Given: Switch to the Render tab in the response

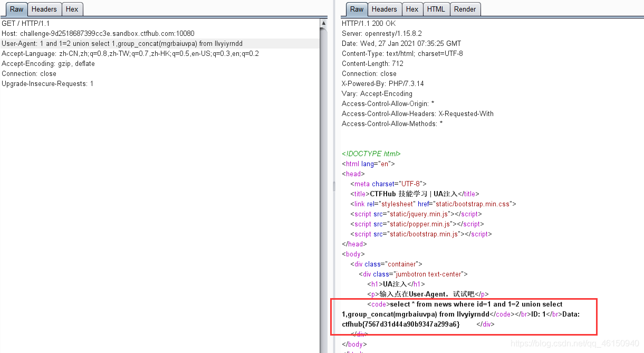Looking at the screenshot, I should coord(465,9).
